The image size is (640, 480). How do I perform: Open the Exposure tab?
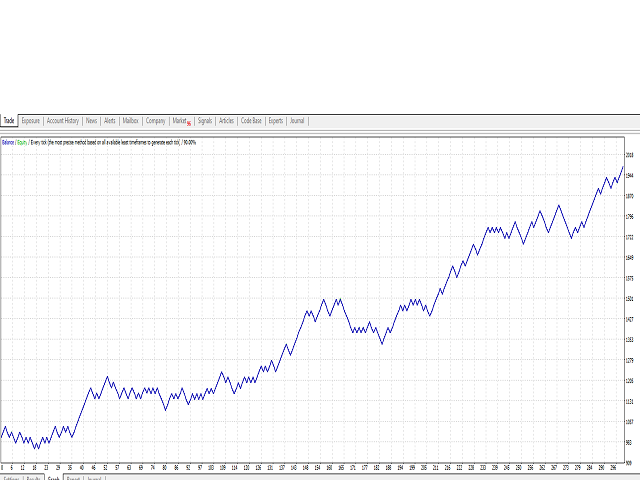pyautogui.click(x=31, y=120)
